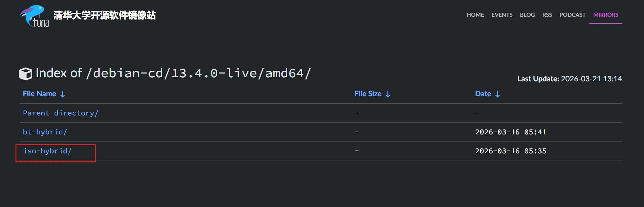Image resolution: width=644 pixels, height=207 pixels.
Task: Sort by the File Size header text
Action: click(368, 94)
